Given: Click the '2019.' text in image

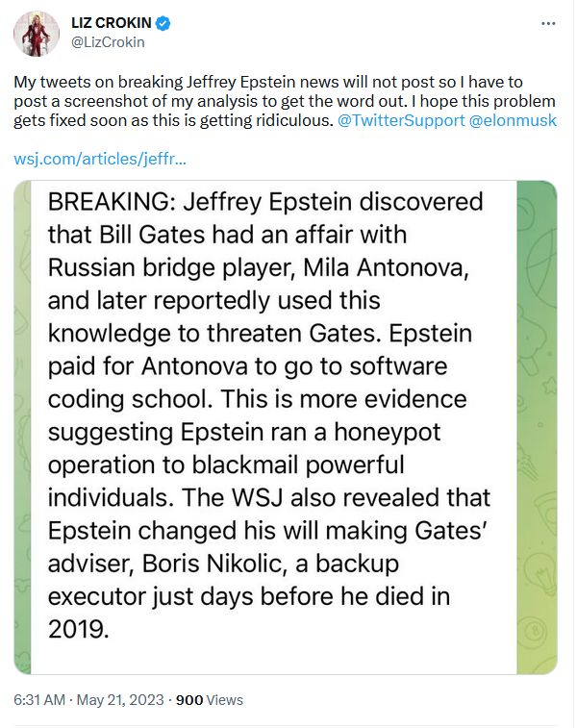Looking at the screenshot, I should (x=79, y=630).
